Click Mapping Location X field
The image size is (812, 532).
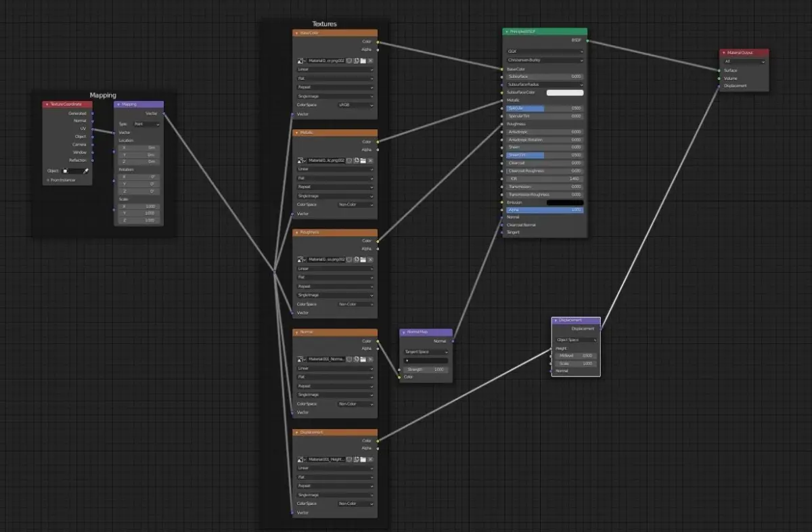click(139, 147)
